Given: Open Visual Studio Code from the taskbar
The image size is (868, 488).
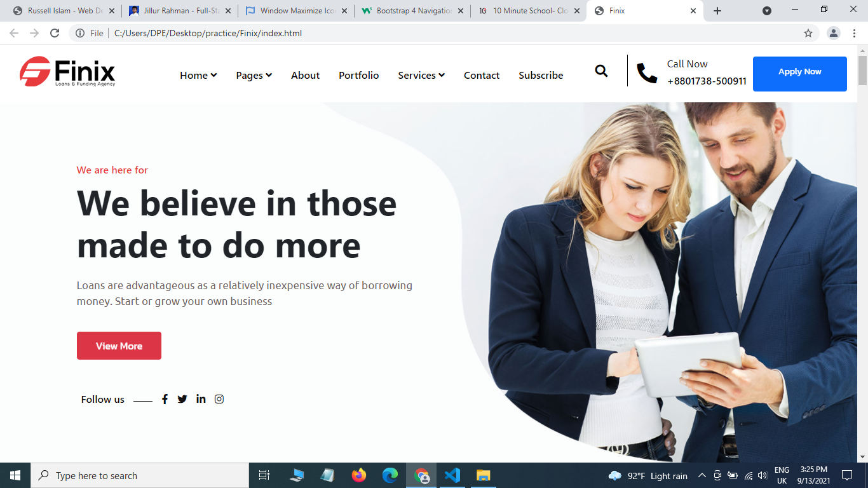Looking at the screenshot, I should 452,475.
